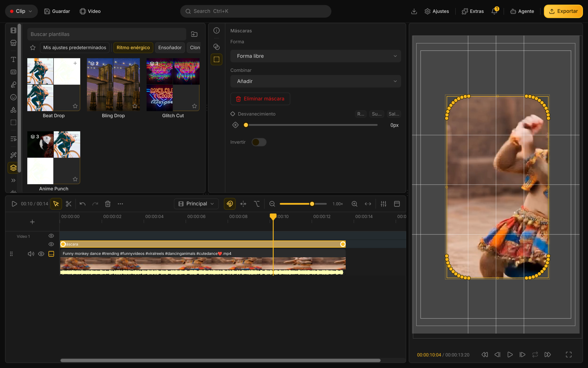Screen dimensions: 588x368
Task: Click the download icon in top bar
Action: click(x=414, y=11)
